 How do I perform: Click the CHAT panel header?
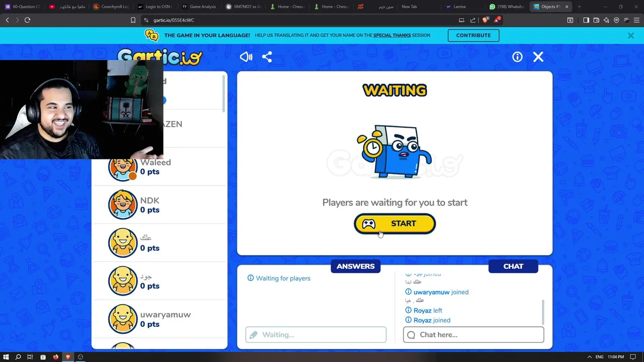[513, 266]
